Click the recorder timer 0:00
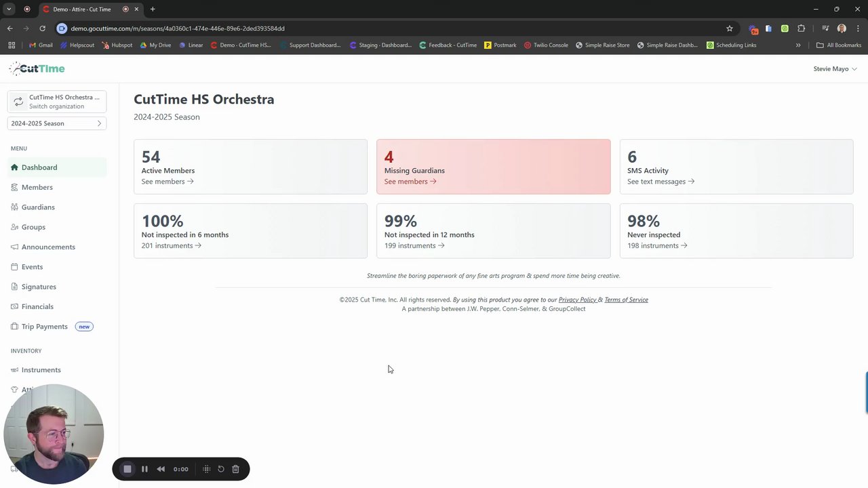Screen dimensions: 868x488 coord(181,469)
